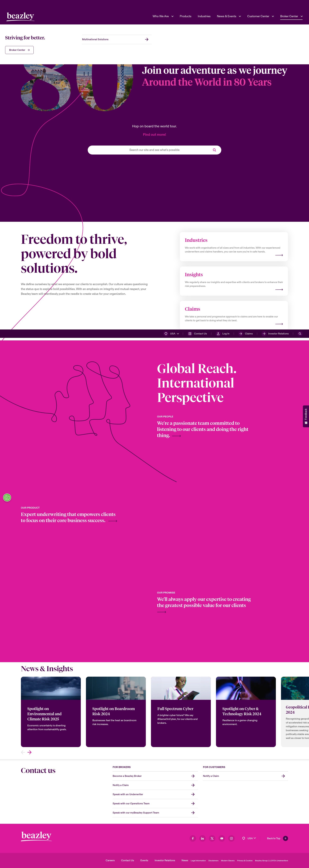Click the green cookie settings icon
Viewport: 309px width, 868px height.
point(7,497)
